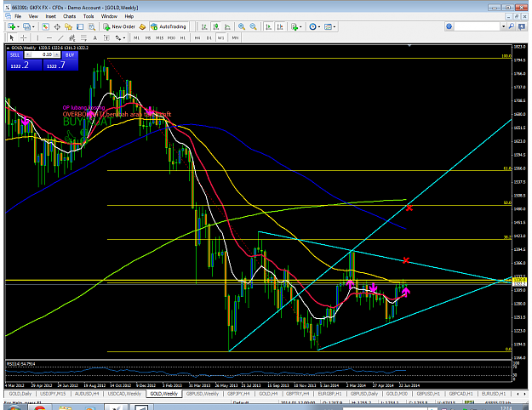Open the Periods clock icon
Image resolution: width=532 pixels, height=410 pixels.
(x=312, y=26)
